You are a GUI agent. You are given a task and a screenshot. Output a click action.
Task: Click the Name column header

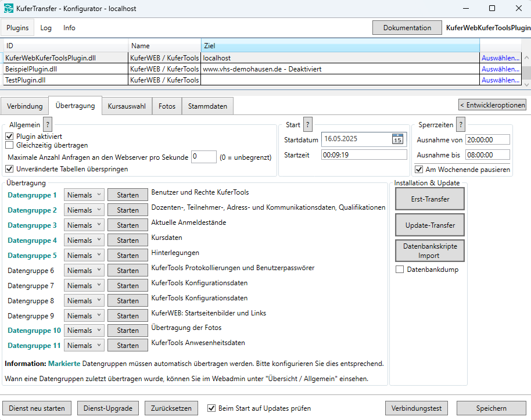165,46
